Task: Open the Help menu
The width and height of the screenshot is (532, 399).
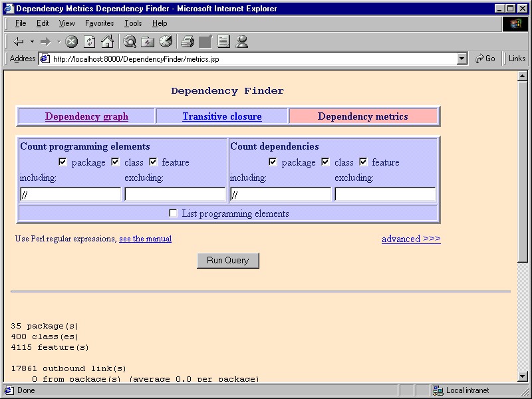Action: (160, 23)
